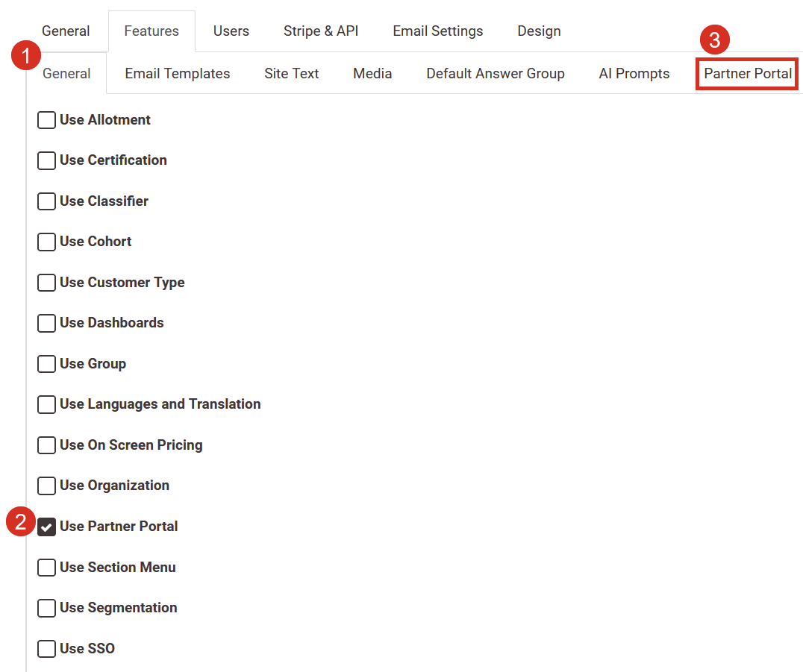803x672 pixels.
Task: Turn on Use Cohort checkbox
Action: click(x=47, y=242)
